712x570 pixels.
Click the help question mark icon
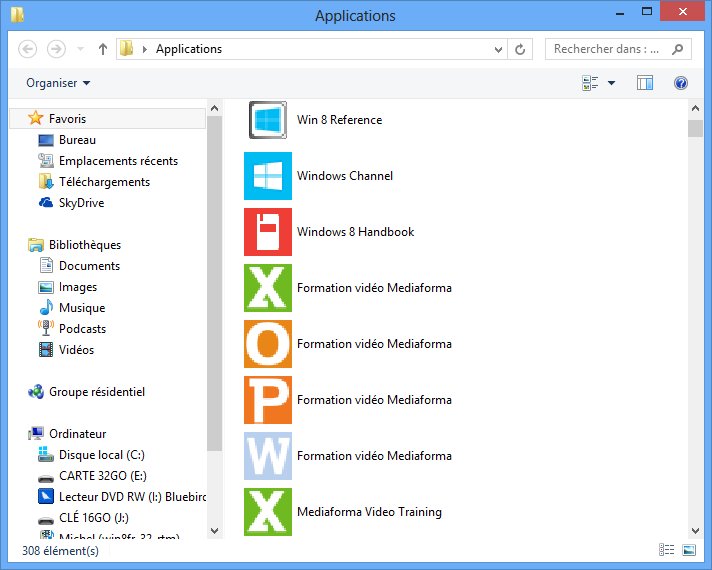(681, 83)
